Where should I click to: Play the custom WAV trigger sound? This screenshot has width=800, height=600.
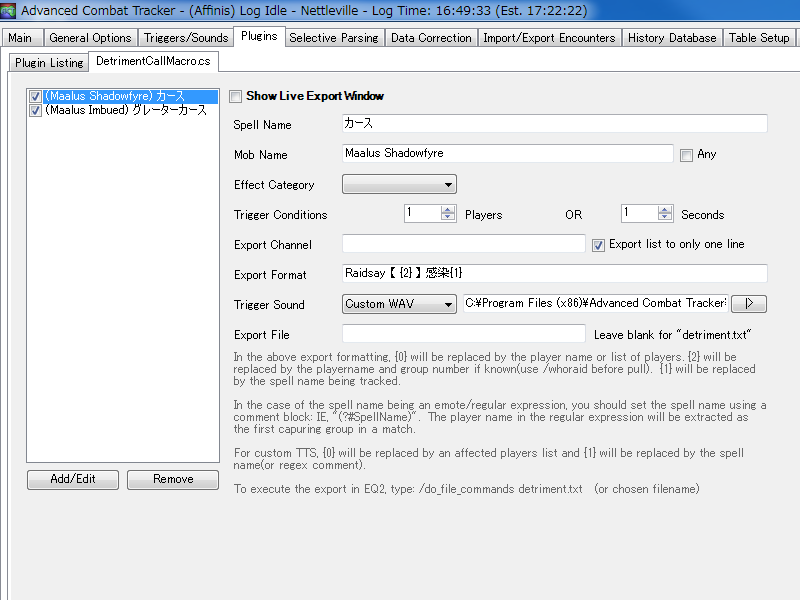[748, 304]
